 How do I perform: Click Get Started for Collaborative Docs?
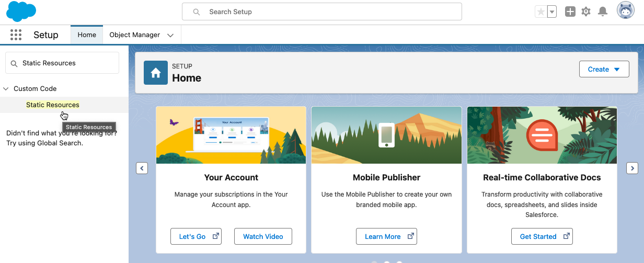(x=542, y=236)
